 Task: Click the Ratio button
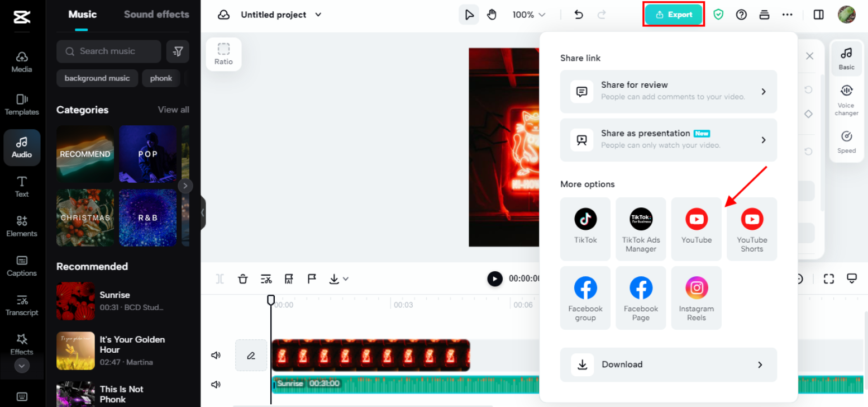coord(223,54)
